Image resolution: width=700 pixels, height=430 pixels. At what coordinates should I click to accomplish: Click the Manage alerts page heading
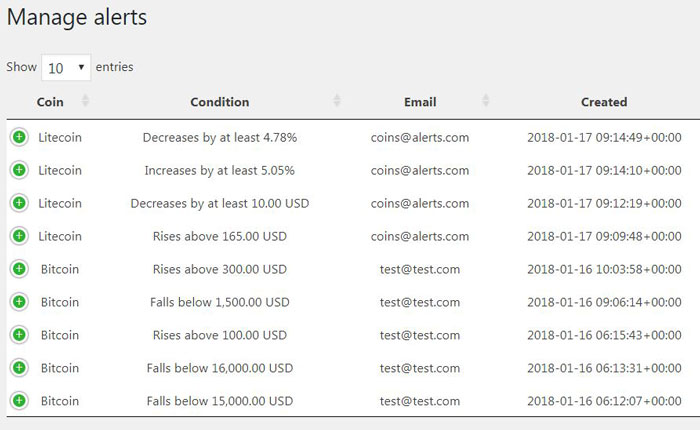coord(77,18)
